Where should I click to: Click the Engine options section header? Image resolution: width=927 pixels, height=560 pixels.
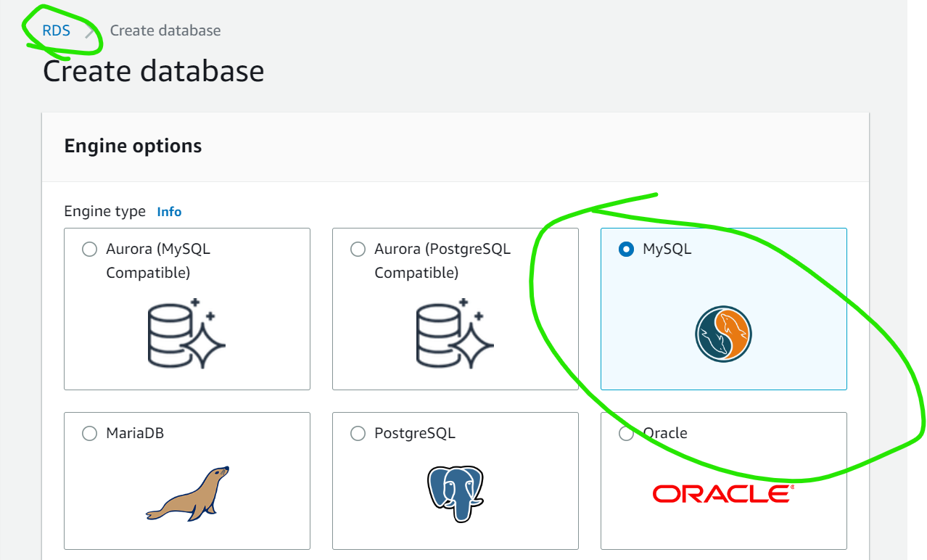pos(133,146)
